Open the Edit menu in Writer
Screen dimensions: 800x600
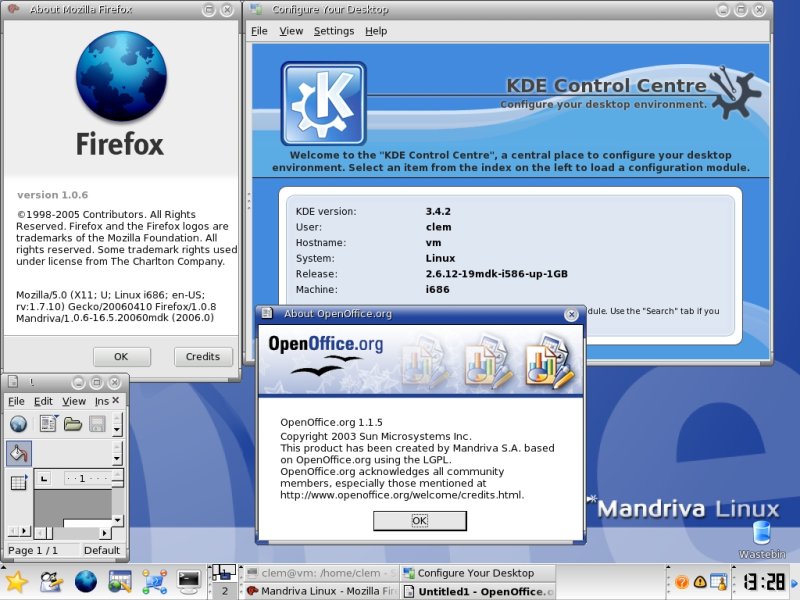[x=43, y=401]
